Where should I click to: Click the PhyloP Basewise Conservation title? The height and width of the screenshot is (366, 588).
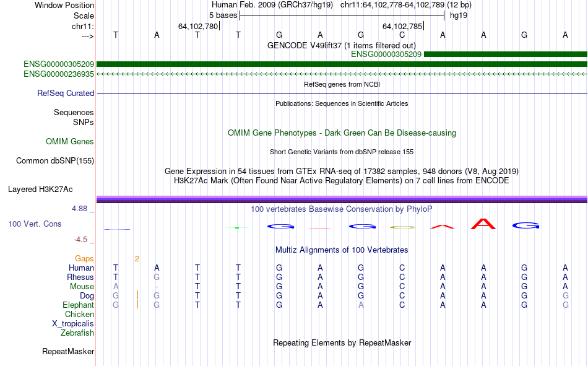click(342, 209)
